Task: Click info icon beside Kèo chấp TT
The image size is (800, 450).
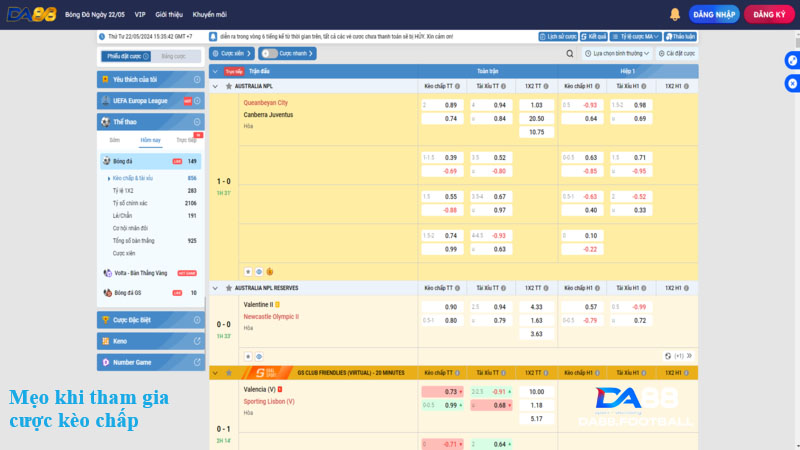Action: click(x=461, y=86)
